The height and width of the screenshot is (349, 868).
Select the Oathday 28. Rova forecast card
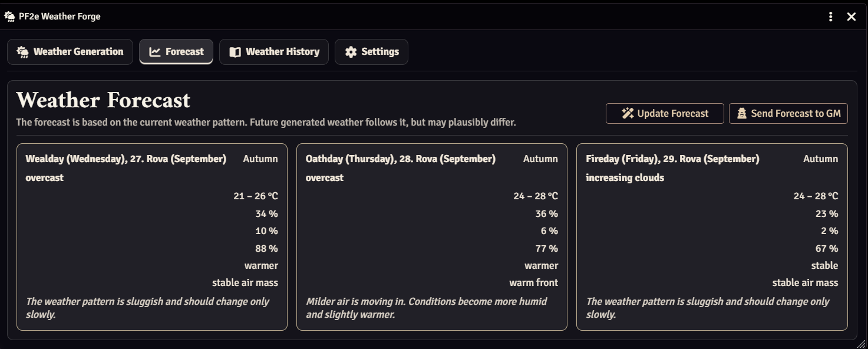[432, 237]
